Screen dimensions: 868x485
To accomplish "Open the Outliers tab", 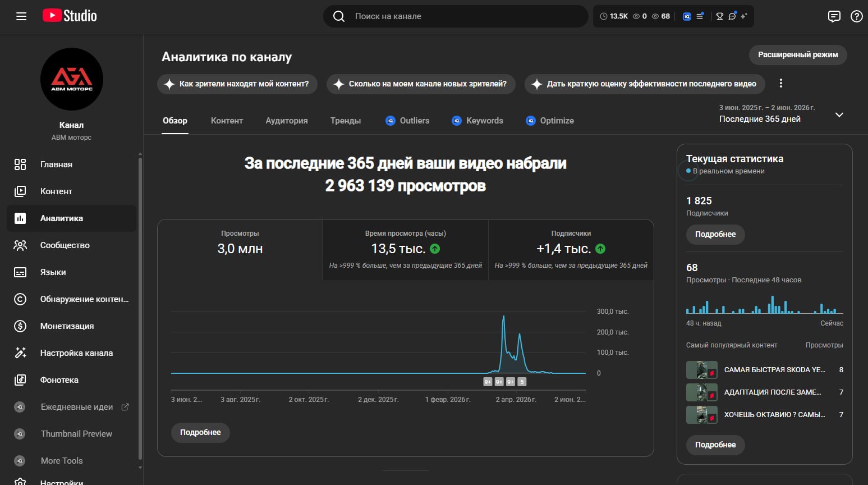I will click(x=408, y=121).
